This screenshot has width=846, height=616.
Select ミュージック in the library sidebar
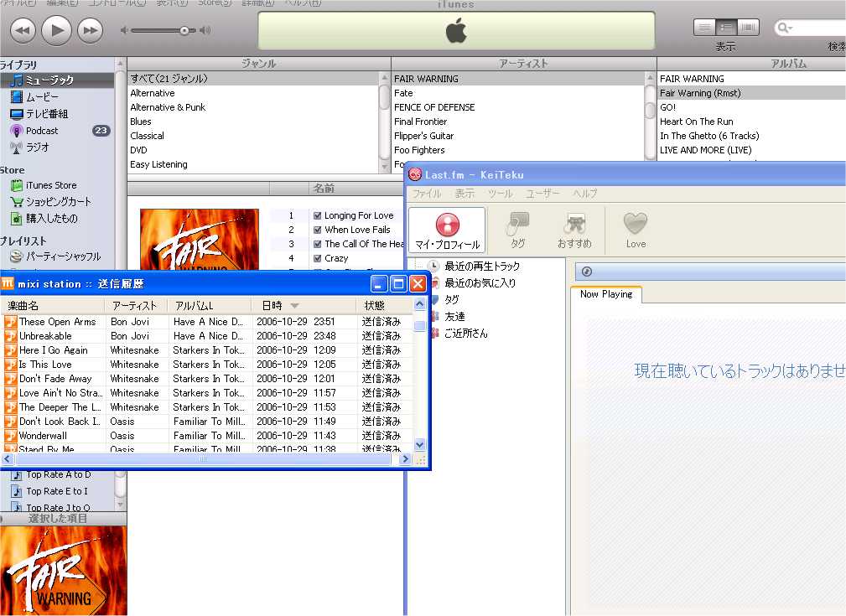[57, 80]
